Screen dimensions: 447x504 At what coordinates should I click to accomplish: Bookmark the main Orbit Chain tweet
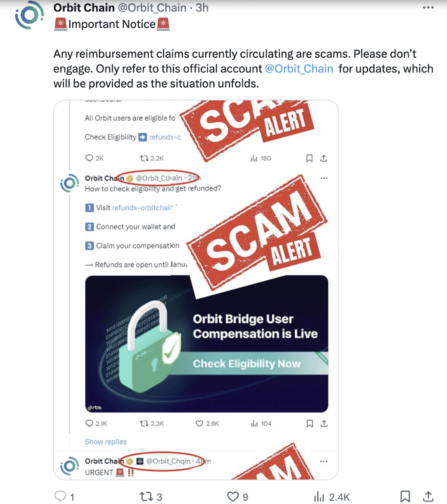405,496
